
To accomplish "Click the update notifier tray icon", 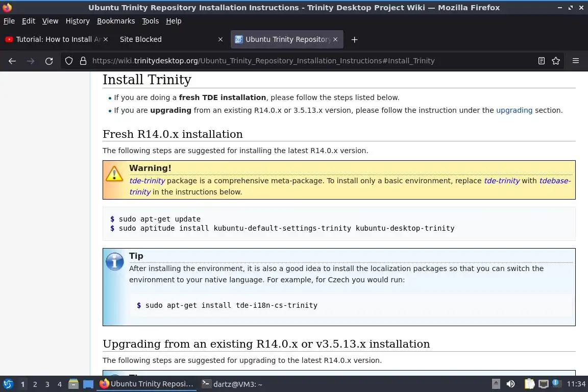I will pos(557,383).
